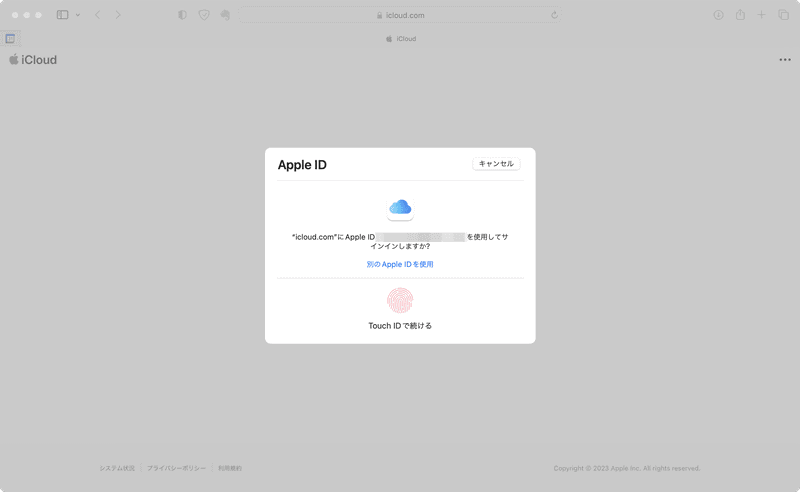Click the copyright text in the footer
This screenshot has height=492, width=800.
coord(627,468)
